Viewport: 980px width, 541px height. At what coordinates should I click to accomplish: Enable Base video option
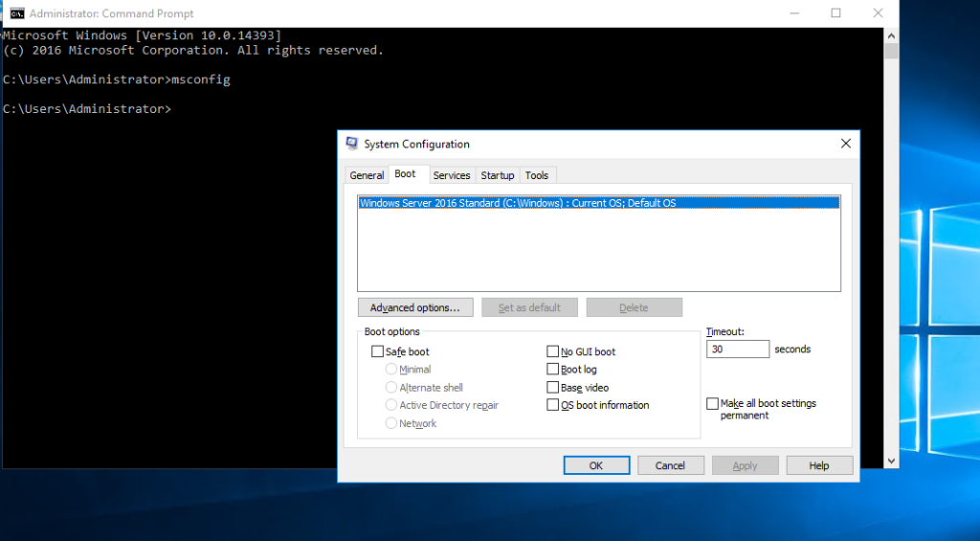[552, 387]
